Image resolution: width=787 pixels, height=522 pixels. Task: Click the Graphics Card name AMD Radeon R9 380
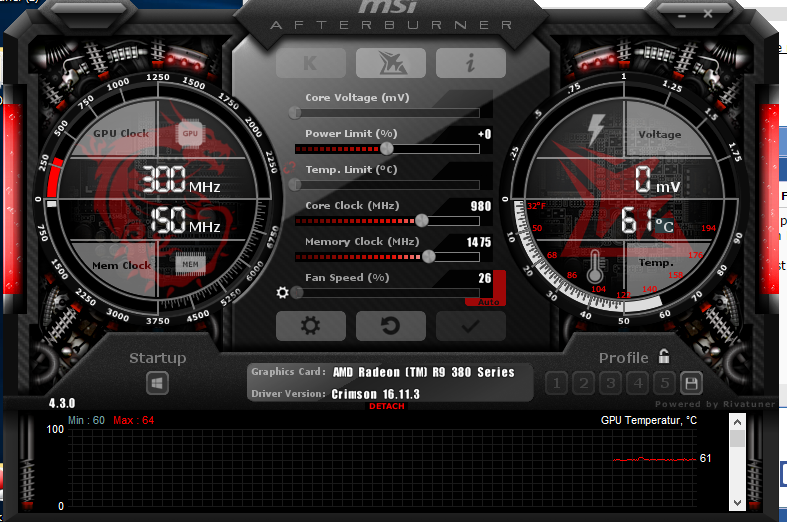coord(424,372)
